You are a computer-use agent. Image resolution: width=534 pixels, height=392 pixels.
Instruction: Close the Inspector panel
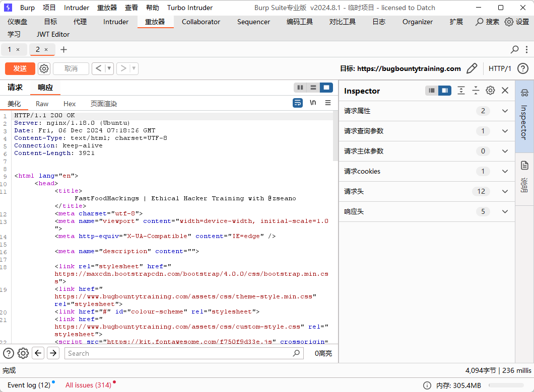[x=505, y=91]
